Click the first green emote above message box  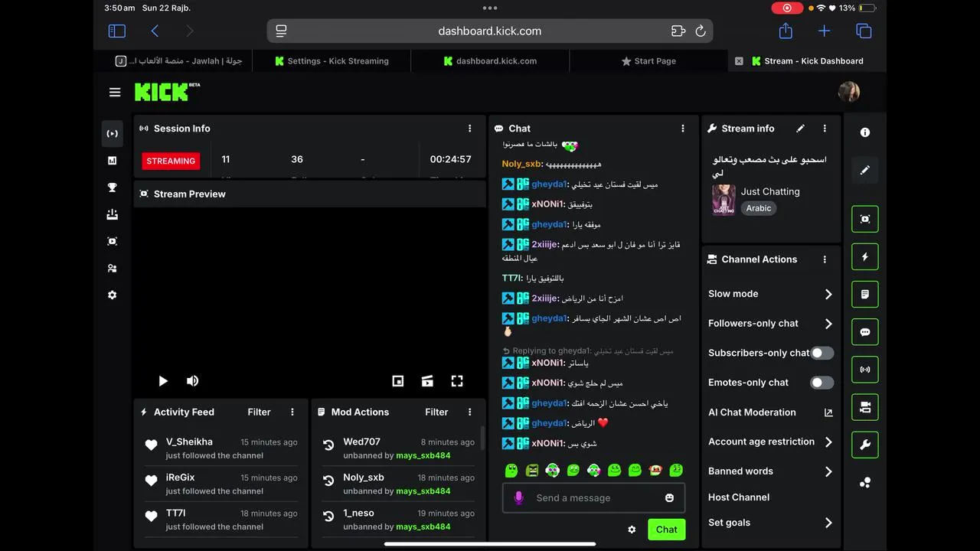(511, 471)
